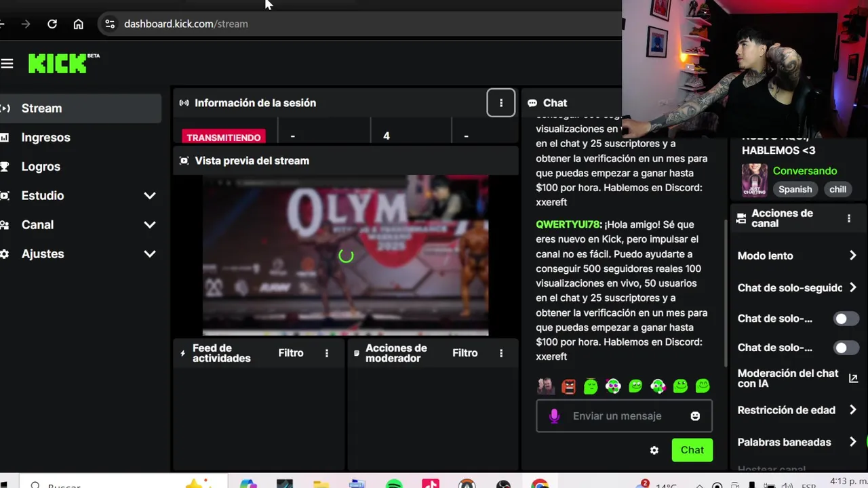Viewport: 868px width, 488px height.
Task: Open the Feed de actividades three-dot menu
Action: point(327,353)
